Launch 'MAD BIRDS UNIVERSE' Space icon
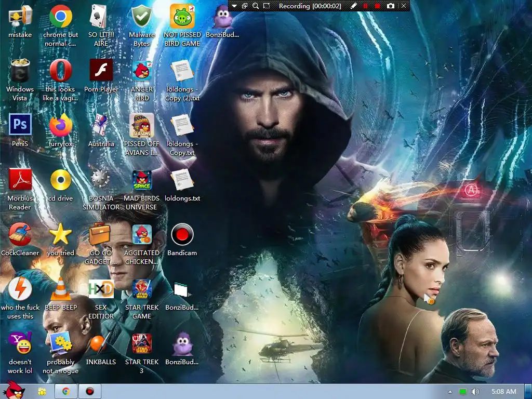532x399 pixels. tap(141, 180)
